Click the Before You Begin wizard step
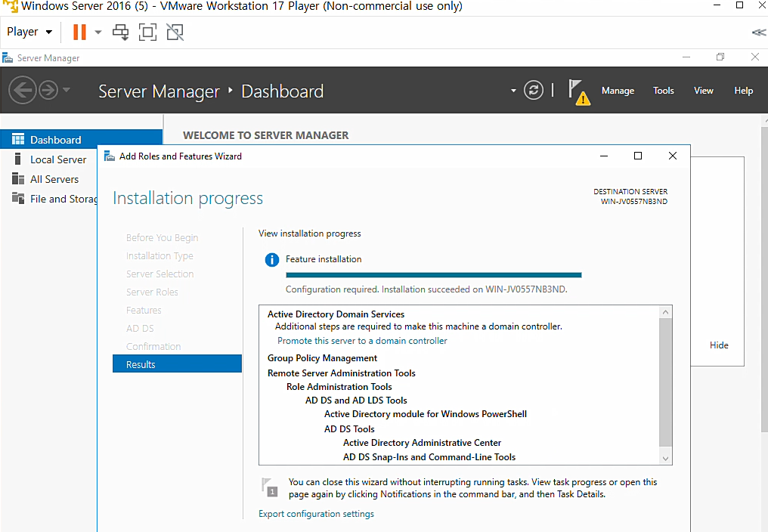Viewport: 768px width, 532px height. click(162, 237)
